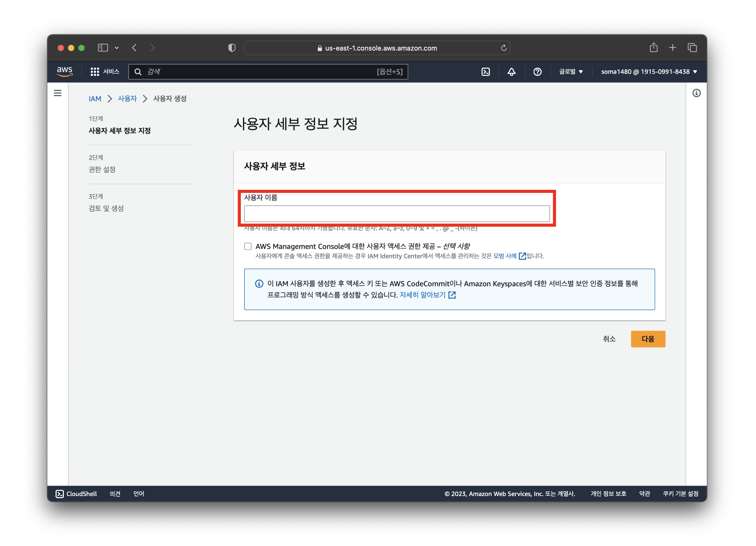Click the orange 다음 button
Image resolution: width=756 pixels, height=546 pixels.
[x=648, y=339]
